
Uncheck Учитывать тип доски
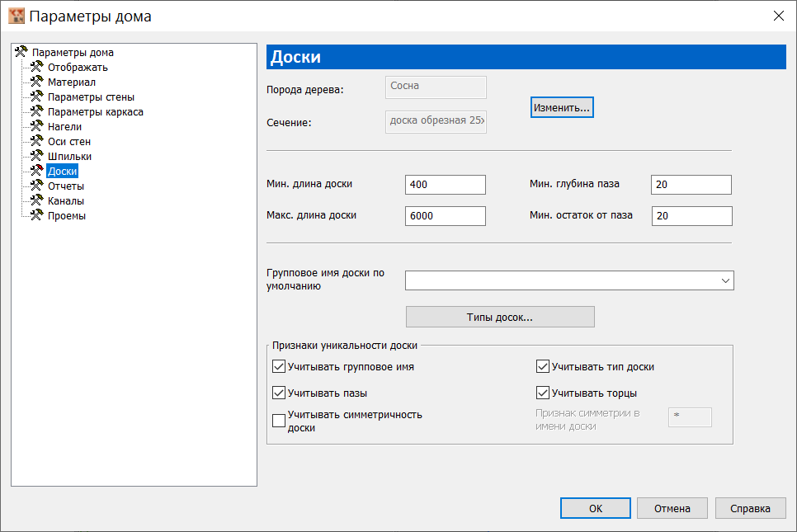click(543, 366)
